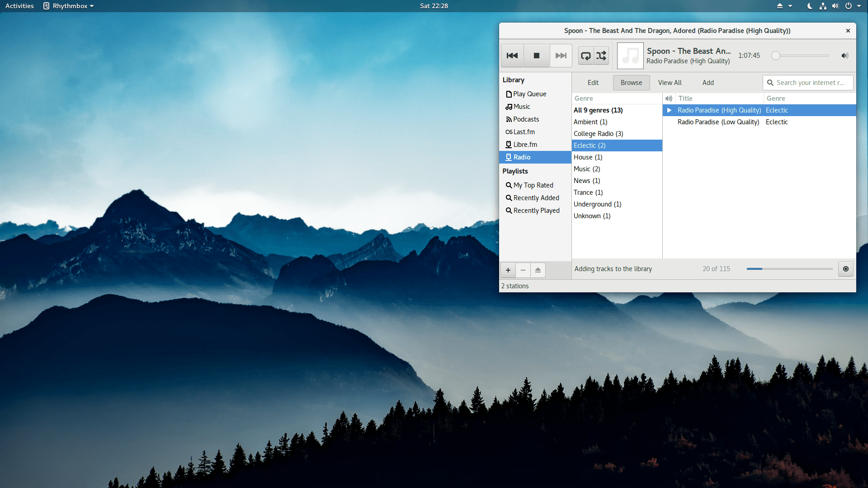
Task: Click the album art music note placeholder
Action: (630, 56)
